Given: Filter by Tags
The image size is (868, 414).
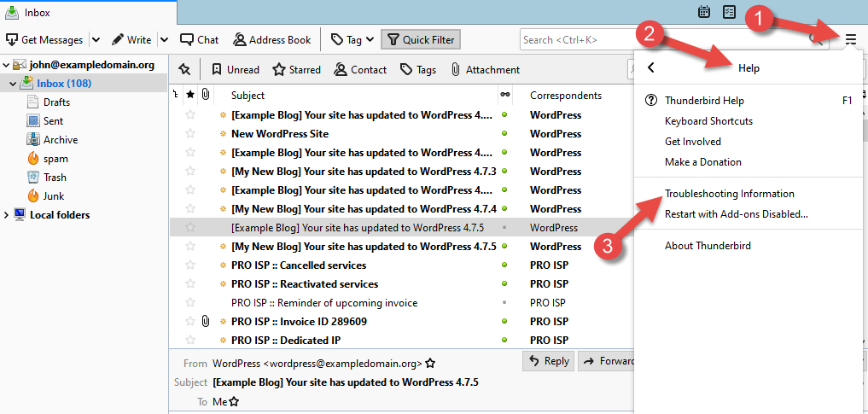Looking at the screenshot, I should 418,70.
